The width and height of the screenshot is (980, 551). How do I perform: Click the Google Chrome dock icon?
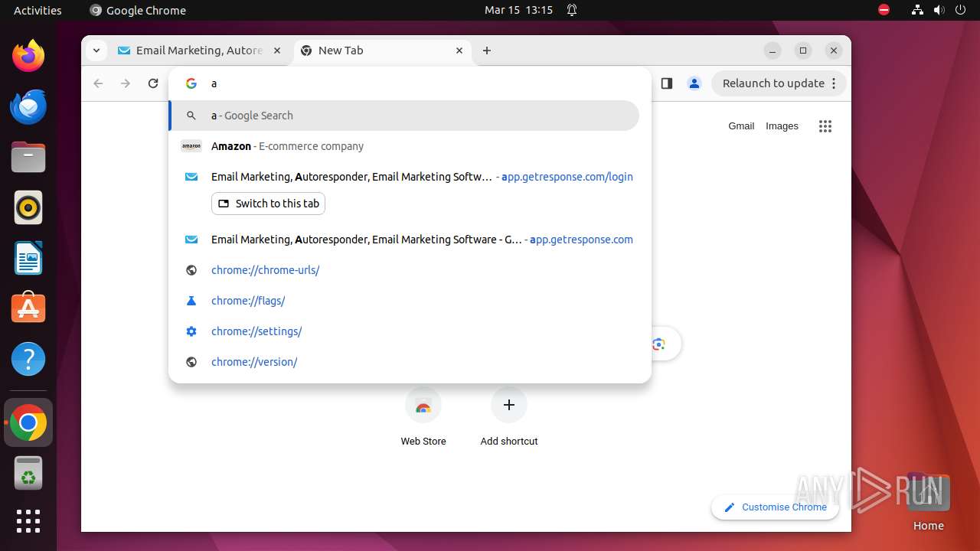[x=28, y=422]
